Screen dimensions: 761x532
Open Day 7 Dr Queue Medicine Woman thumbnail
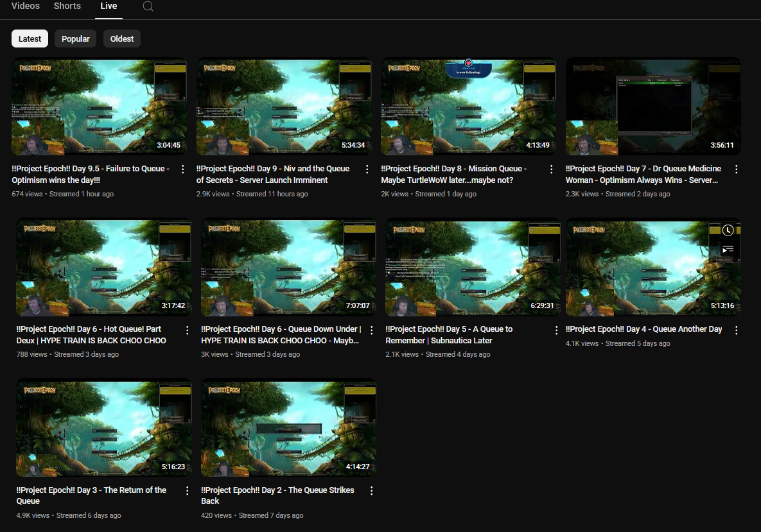click(x=653, y=107)
